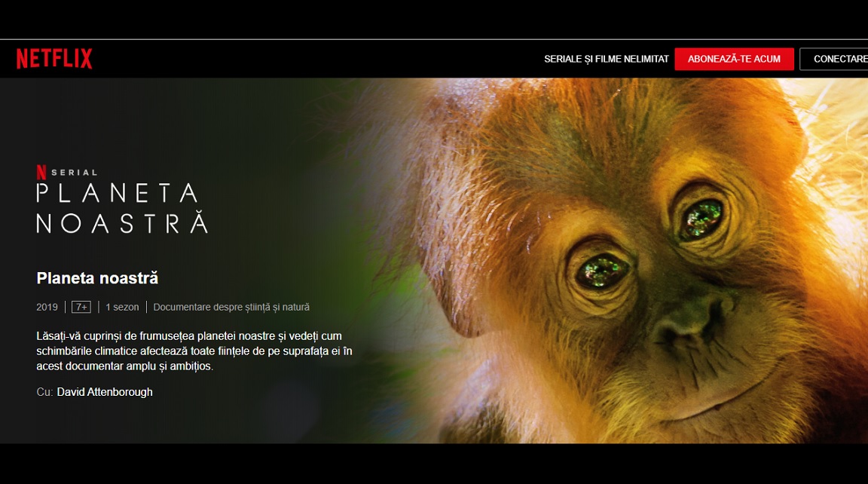
Task: Click the 1 sezon label
Action: 122,307
